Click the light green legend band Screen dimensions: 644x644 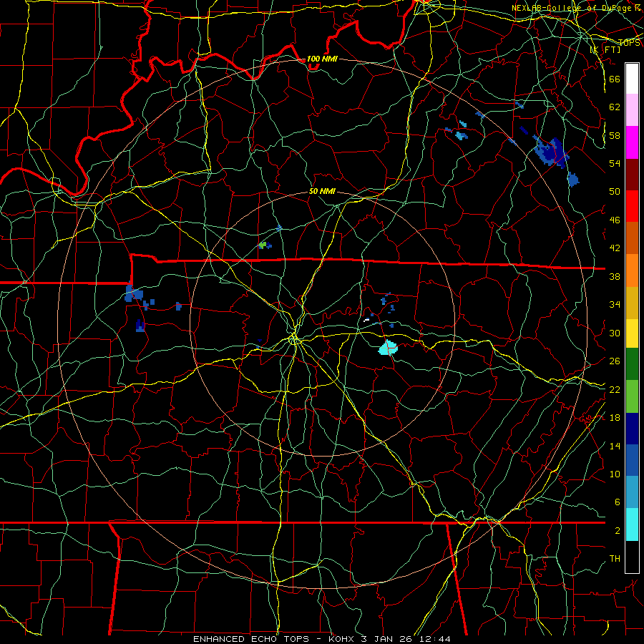pyautogui.click(x=632, y=396)
